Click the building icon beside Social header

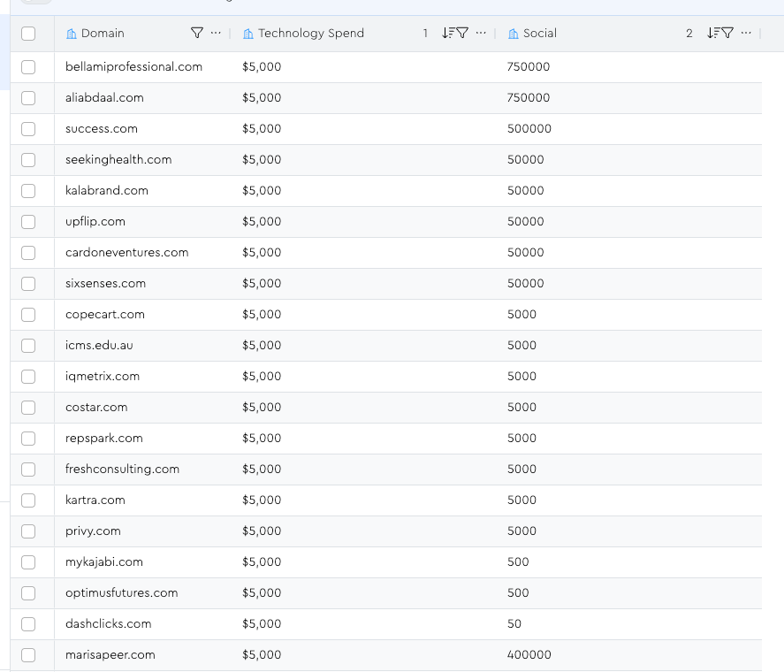(514, 34)
